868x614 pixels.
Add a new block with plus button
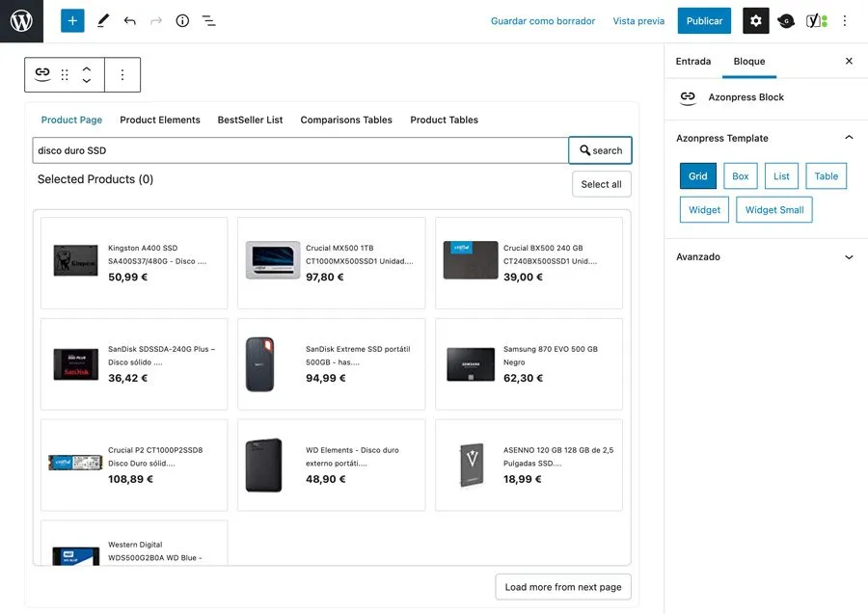click(72, 21)
